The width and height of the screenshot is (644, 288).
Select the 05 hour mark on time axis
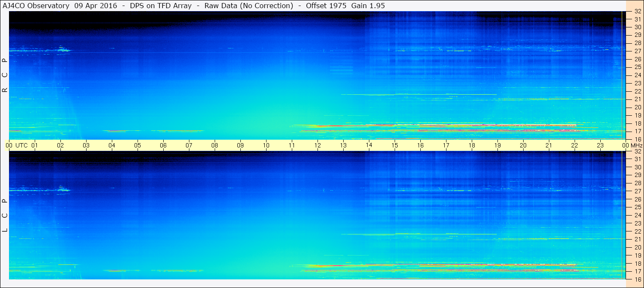point(138,145)
